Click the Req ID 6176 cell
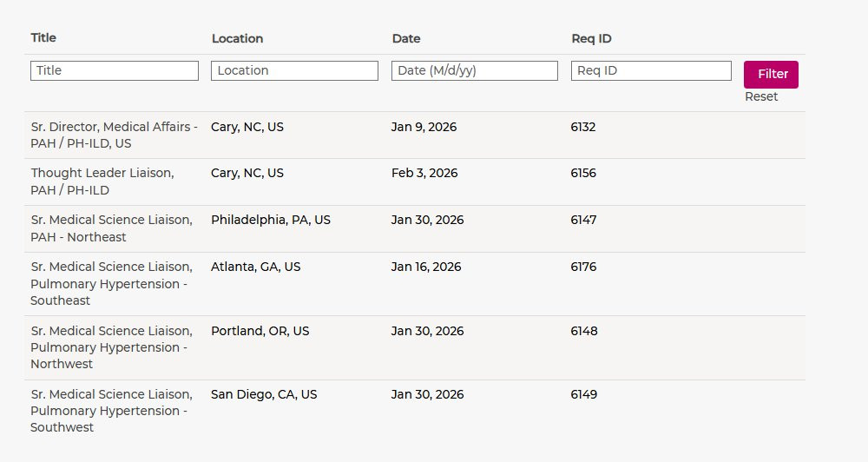 coord(583,267)
